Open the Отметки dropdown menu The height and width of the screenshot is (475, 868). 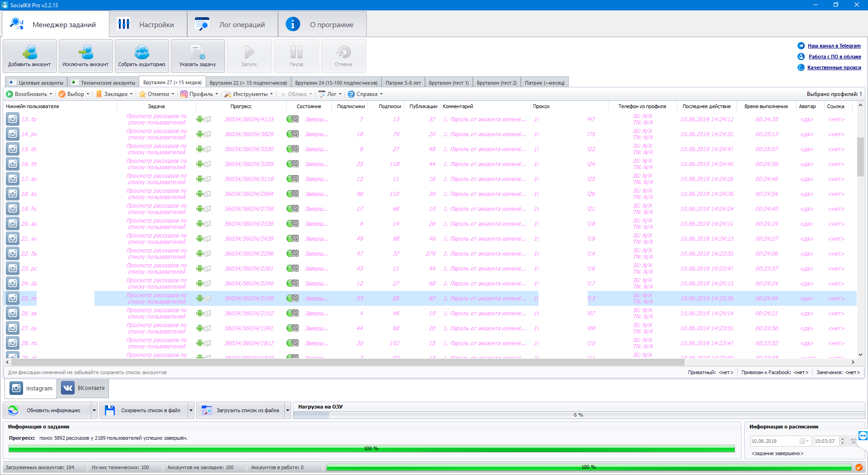pos(157,94)
